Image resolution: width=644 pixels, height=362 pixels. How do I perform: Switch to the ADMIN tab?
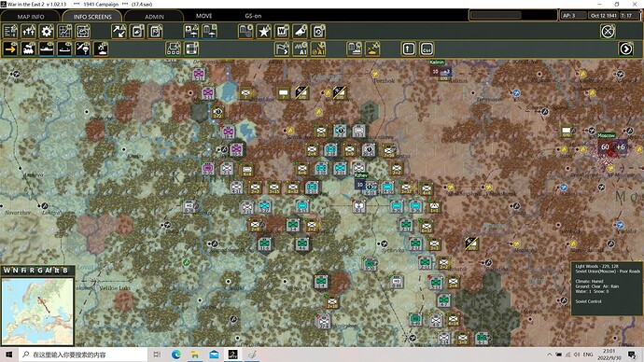[154, 17]
